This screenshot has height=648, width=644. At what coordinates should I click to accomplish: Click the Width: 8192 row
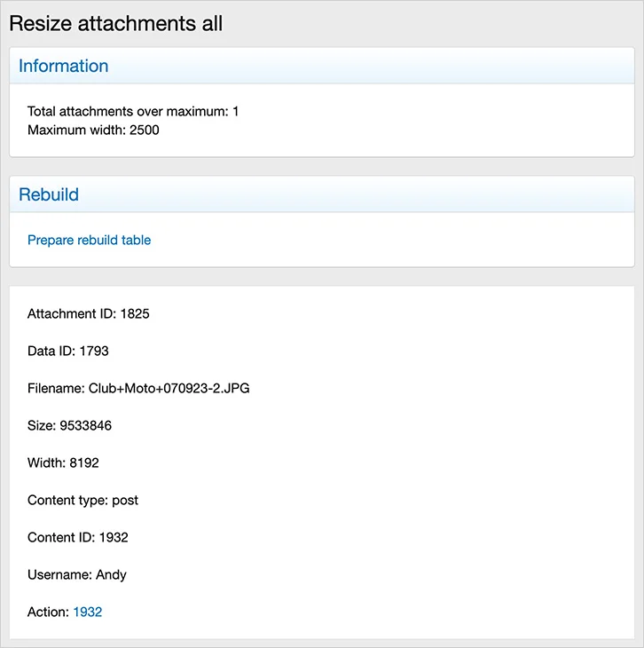pos(63,462)
